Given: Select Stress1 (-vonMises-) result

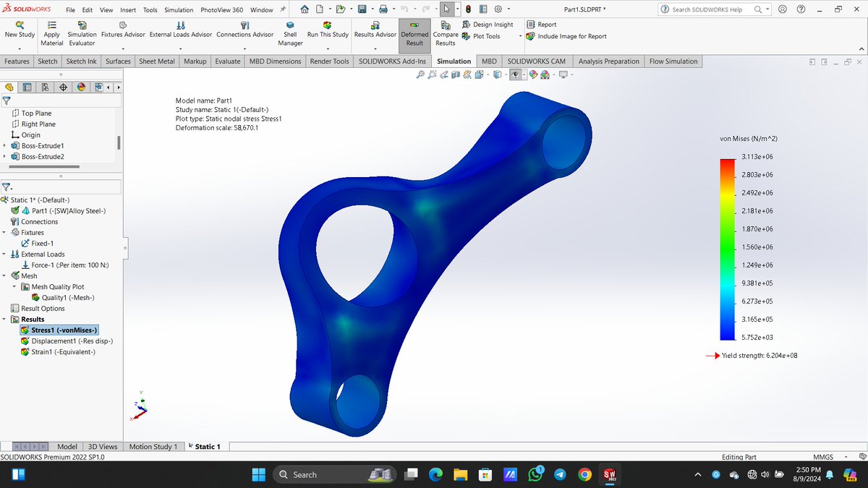Looking at the screenshot, I should (x=60, y=330).
